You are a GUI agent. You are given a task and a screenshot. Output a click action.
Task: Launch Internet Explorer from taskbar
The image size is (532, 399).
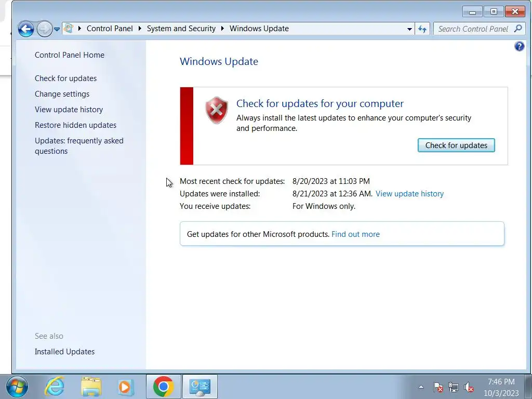[55, 387]
